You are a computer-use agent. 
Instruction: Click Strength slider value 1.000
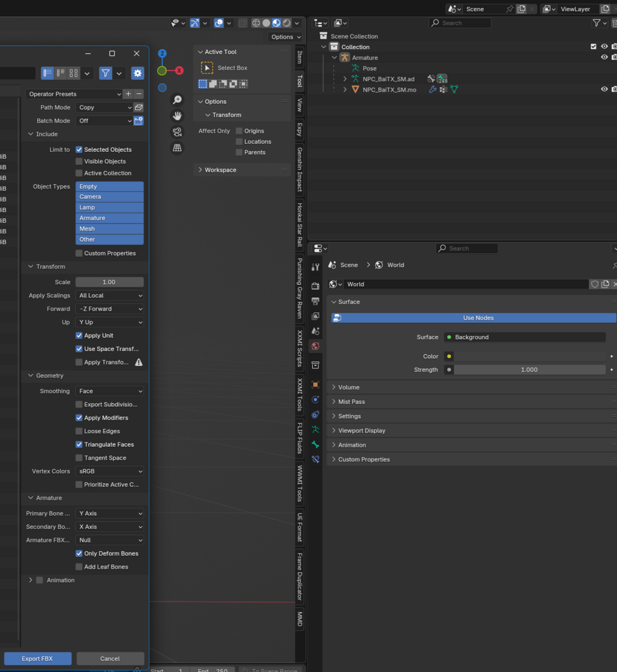coord(529,370)
